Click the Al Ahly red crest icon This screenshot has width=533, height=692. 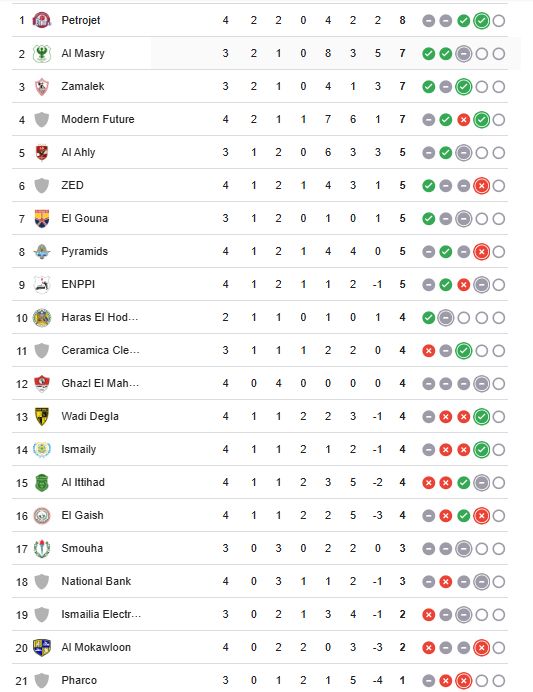(42, 152)
